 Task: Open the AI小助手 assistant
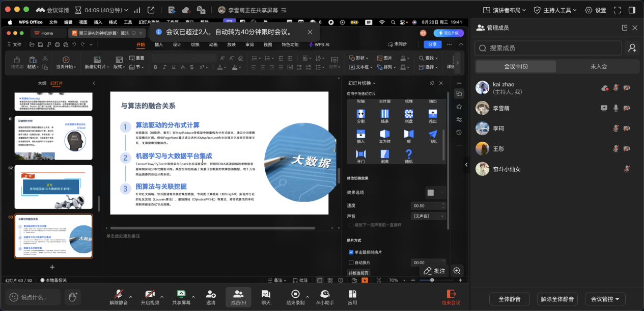point(324,294)
